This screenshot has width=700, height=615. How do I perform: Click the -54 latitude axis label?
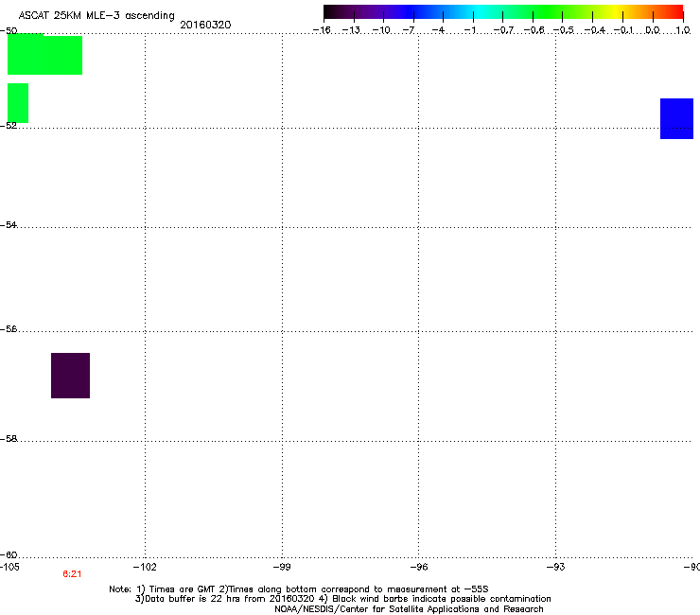9,225
